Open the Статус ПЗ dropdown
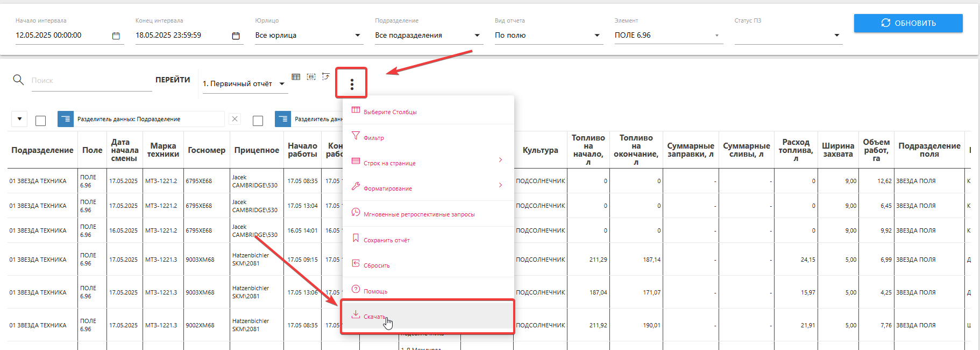 click(836, 36)
